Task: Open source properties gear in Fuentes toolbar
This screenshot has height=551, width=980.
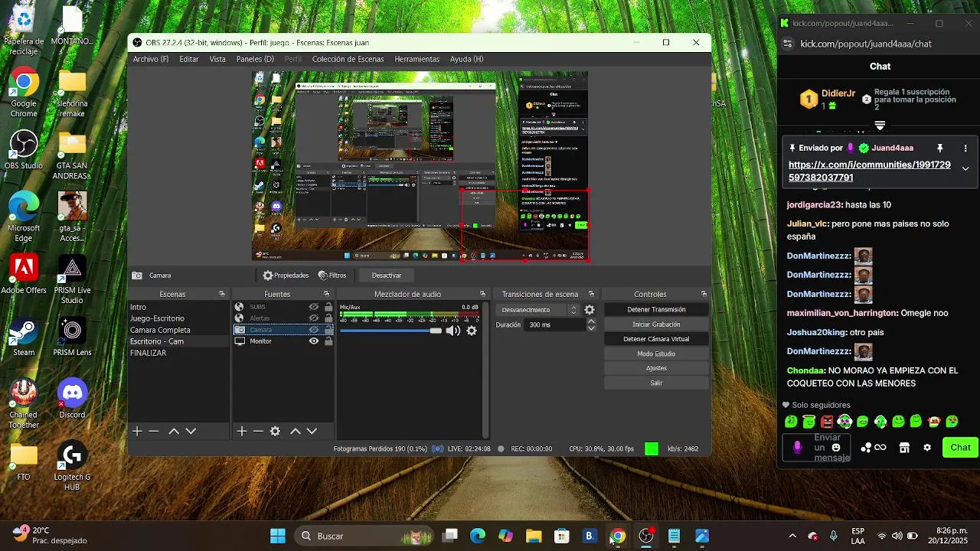Action: (x=275, y=432)
